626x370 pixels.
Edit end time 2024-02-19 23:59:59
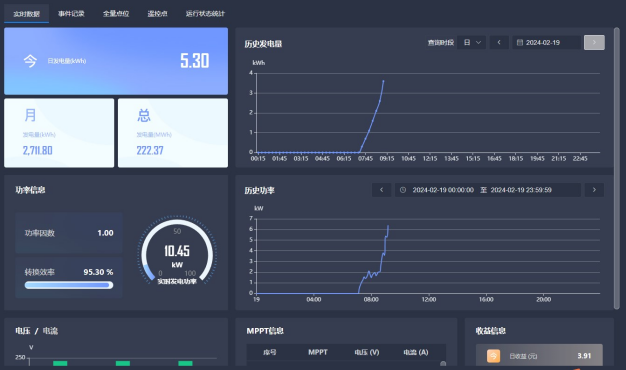[x=521, y=190]
